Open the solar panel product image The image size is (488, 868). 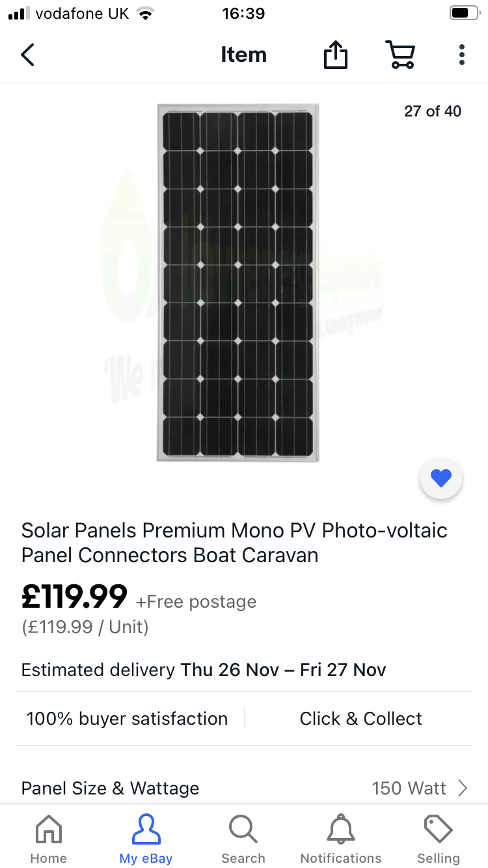coord(238,283)
